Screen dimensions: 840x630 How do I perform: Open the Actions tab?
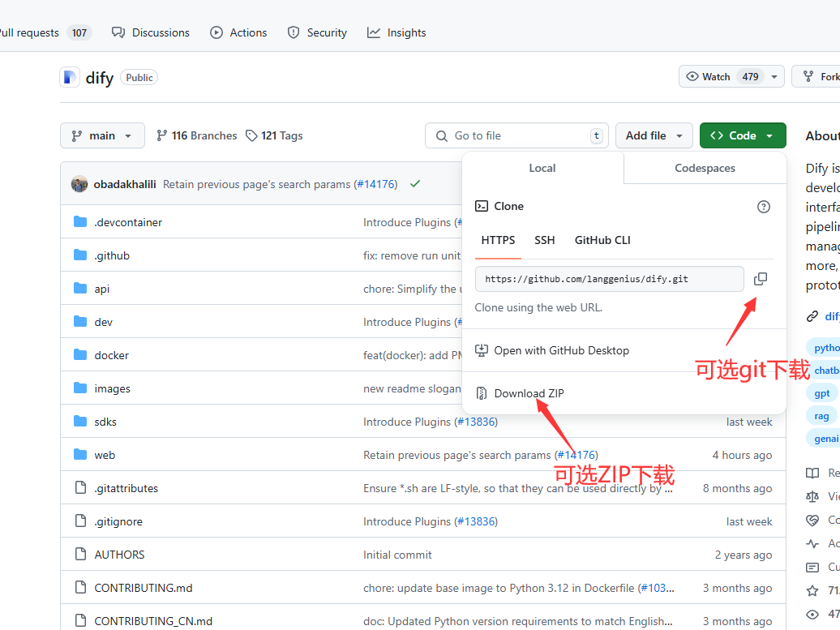tap(238, 32)
